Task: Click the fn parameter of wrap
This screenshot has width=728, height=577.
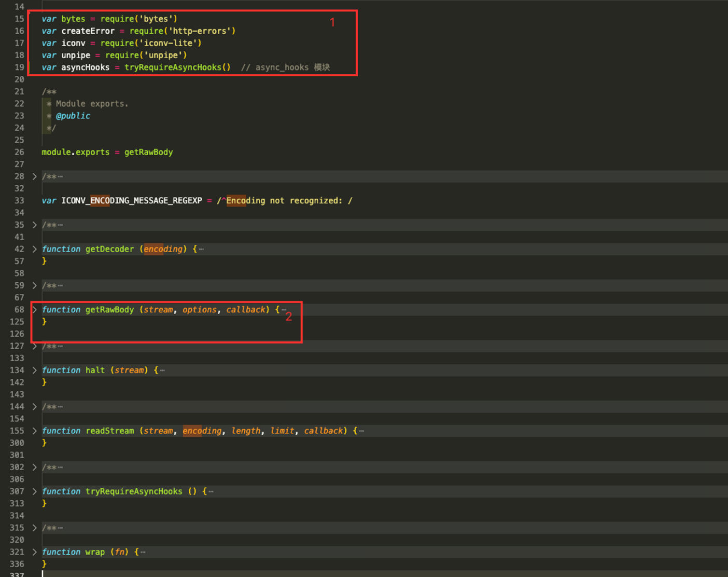Action: point(119,552)
